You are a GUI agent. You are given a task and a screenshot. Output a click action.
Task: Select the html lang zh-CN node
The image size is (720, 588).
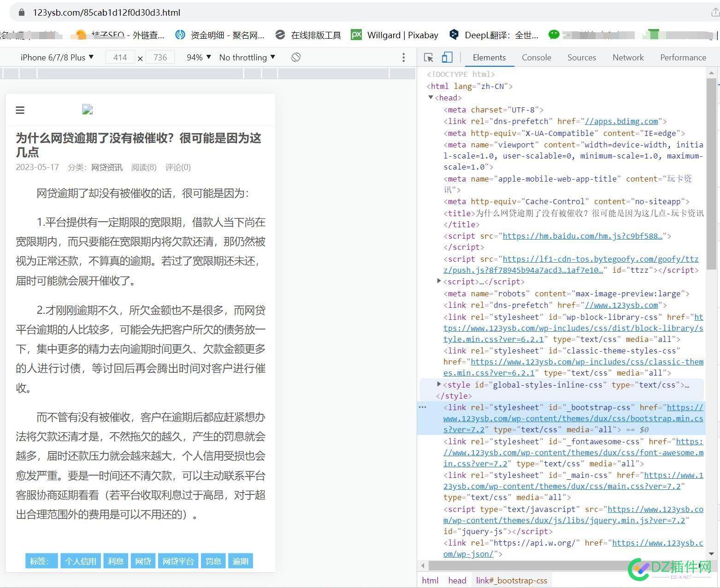(469, 86)
